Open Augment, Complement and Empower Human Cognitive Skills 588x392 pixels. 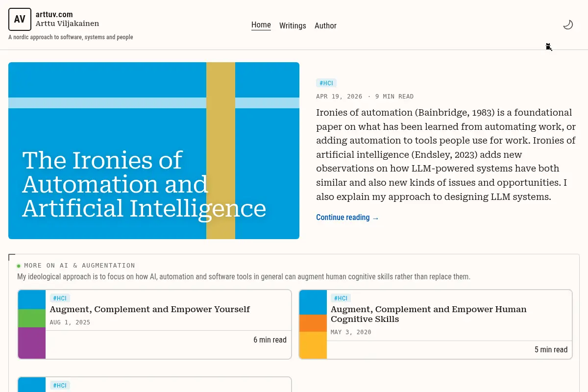tap(429, 314)
